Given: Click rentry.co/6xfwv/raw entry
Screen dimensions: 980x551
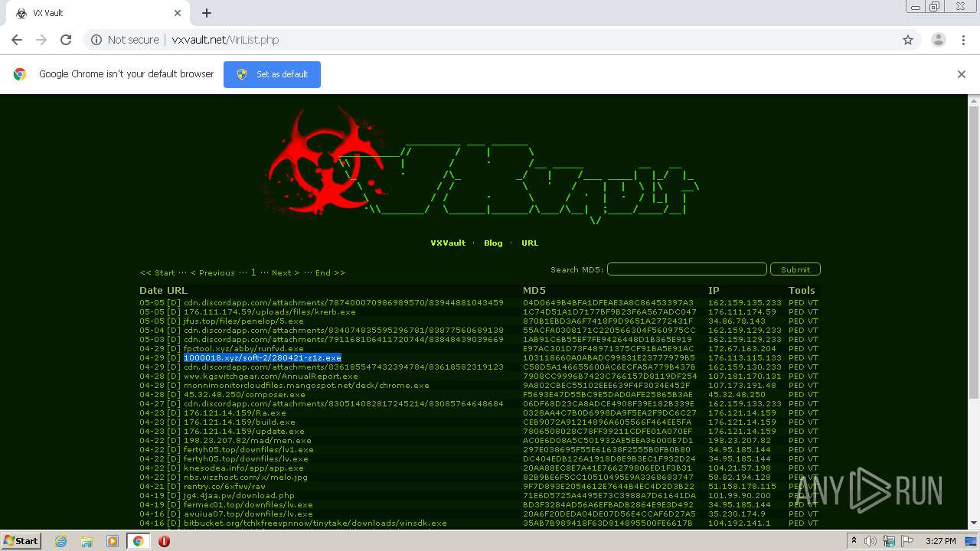Looking at the screenshot, I should point(224,487).
